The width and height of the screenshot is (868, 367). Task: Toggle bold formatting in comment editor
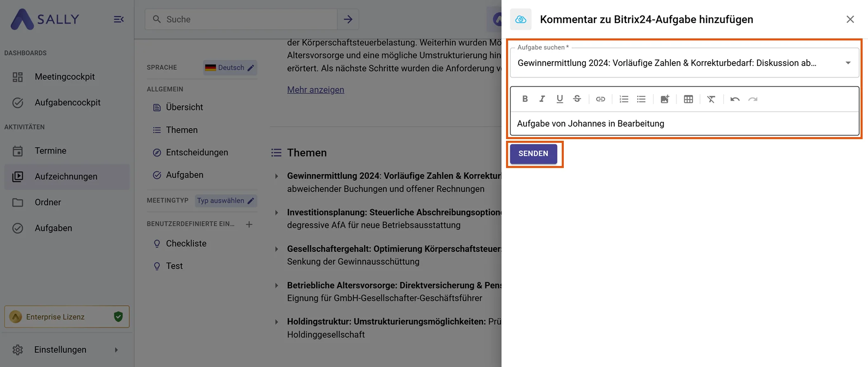tap(525, 99)
